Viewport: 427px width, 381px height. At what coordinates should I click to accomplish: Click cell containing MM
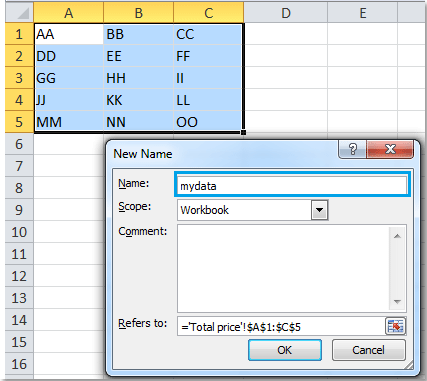[69, 122]
